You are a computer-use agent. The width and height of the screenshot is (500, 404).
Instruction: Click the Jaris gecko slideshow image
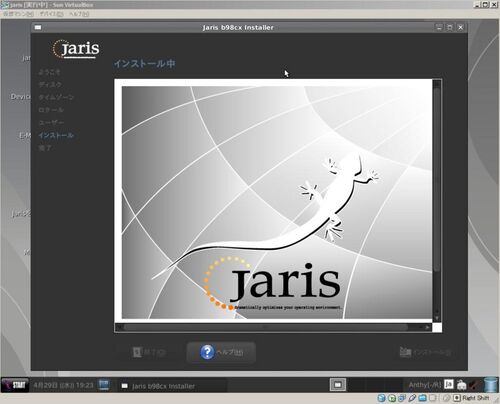pyautogui.click(x=277, y=203)
